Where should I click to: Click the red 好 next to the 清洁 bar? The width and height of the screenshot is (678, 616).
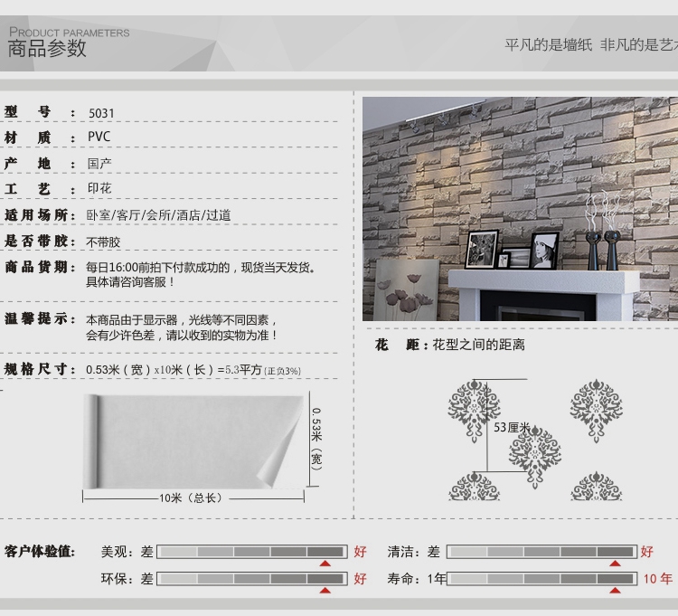pos(647,552)
